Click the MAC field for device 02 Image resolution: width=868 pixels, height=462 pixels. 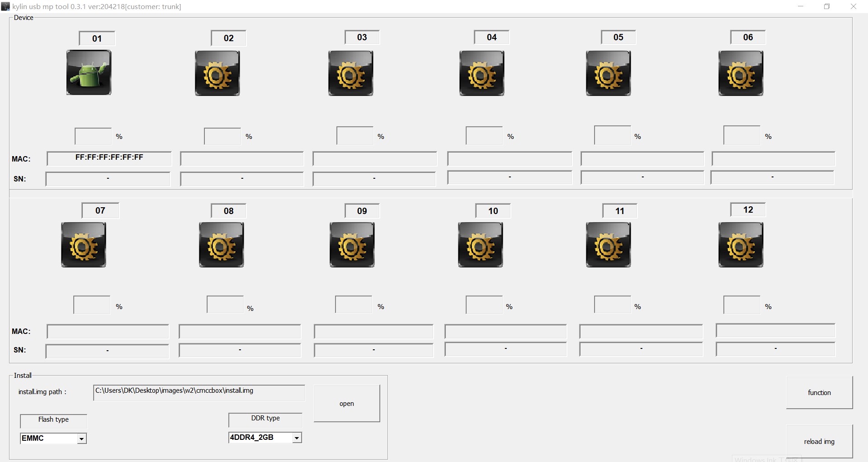click(242, 159)
